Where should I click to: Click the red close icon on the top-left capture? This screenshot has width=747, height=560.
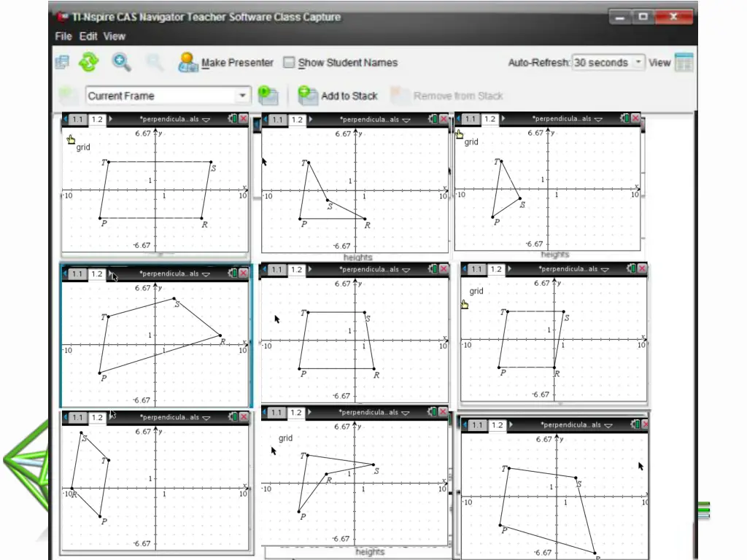244,119
